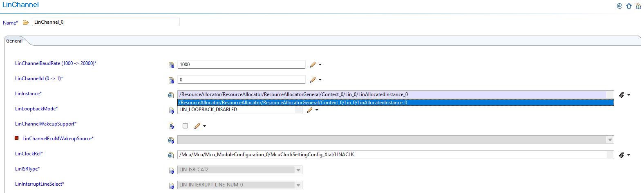Click the Name field containing LinChannel_0
Viewport: 644px width, 193px height.
(x=105, y=22)
